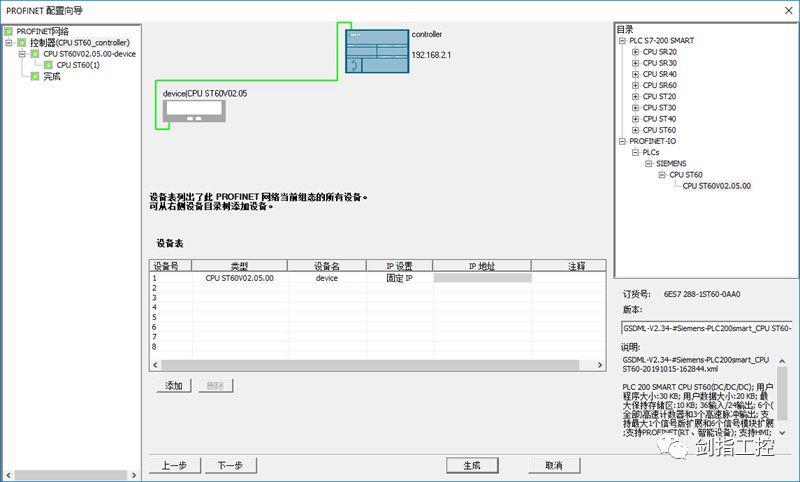This screenshot has height=482, width=800.
Task: Expand the CPU ST40 catalog node
Action: pyautogui.click(x=635, y=119)
